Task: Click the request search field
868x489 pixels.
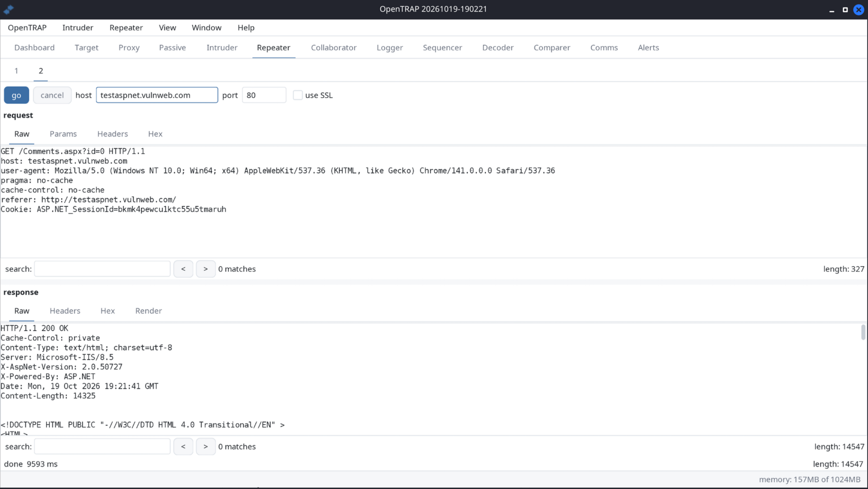Action: [x=102, y=269]
